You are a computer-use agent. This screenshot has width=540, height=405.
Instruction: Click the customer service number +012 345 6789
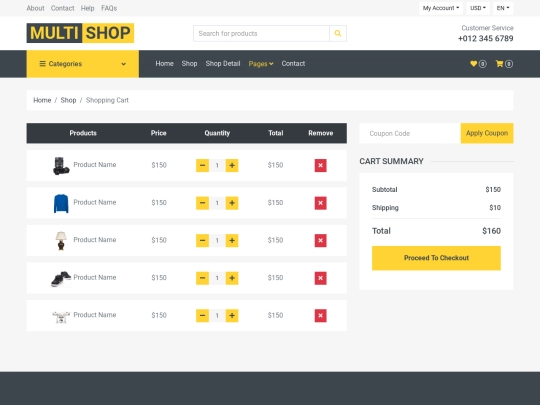pos(486,39)
